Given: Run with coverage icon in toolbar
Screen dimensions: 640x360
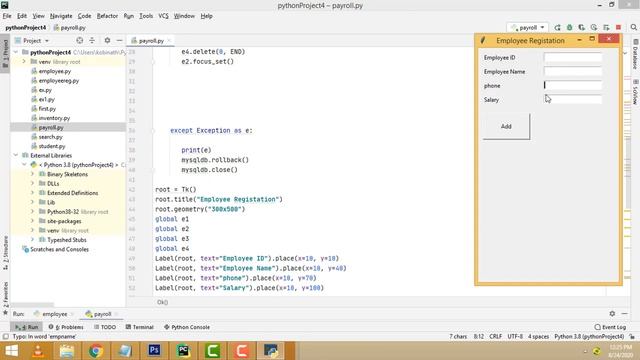Looking at the screenshot, I should (x=582, y=27).
